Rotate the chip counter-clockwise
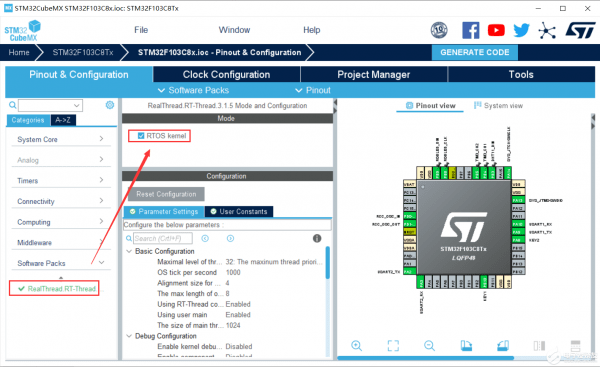Screen dimensions: 600x367 pyautogui.click(x=503, y=346)
